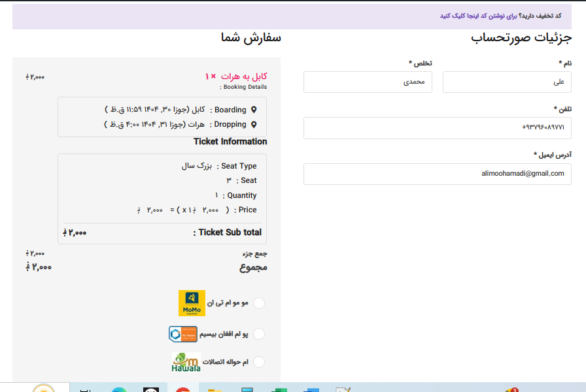The height and width of the screenshot is (392, 586).
Task: Open the Edge browser icon in the taskbar
Action: (118, 390)
